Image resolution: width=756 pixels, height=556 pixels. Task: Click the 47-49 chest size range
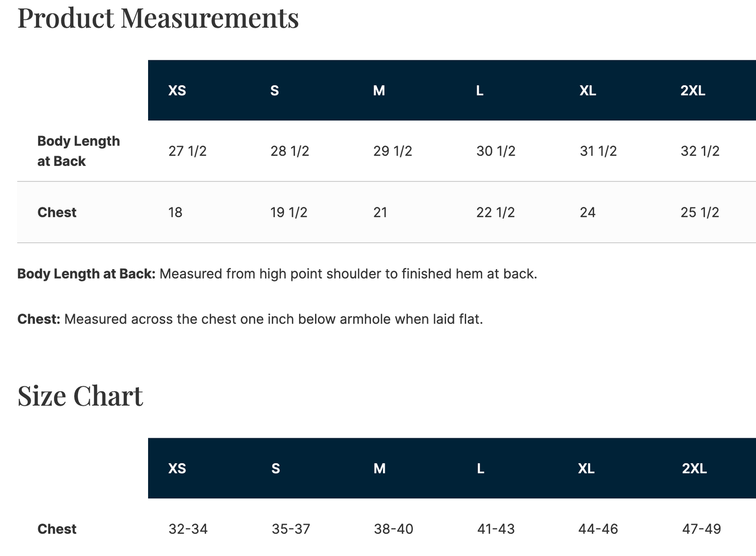(x=702, y=529)
